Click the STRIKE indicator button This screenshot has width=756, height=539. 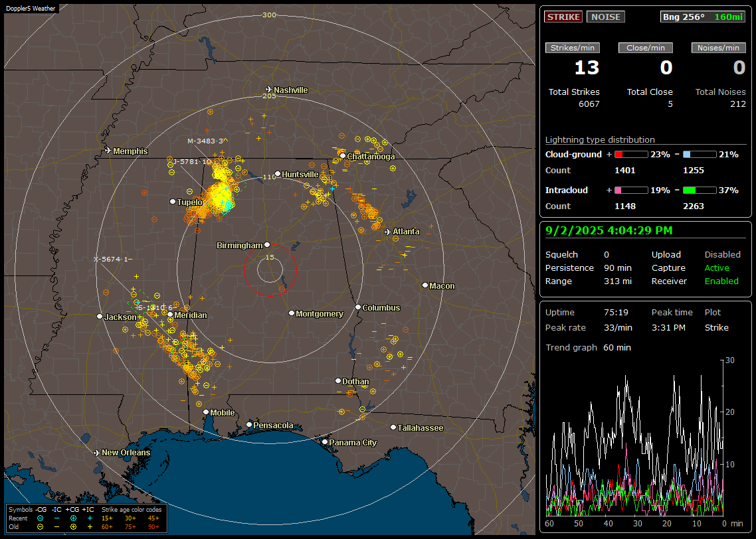click(563, 17)
